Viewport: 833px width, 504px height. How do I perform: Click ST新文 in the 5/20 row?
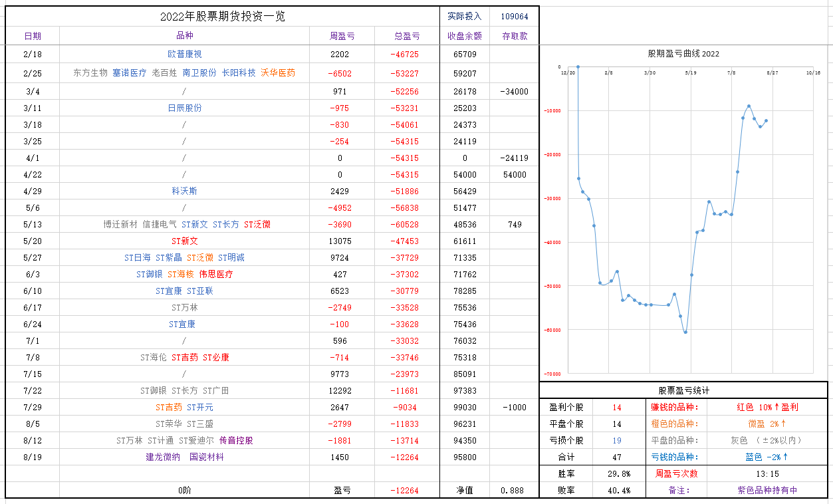pyautogui.click(x=184, y=241)
